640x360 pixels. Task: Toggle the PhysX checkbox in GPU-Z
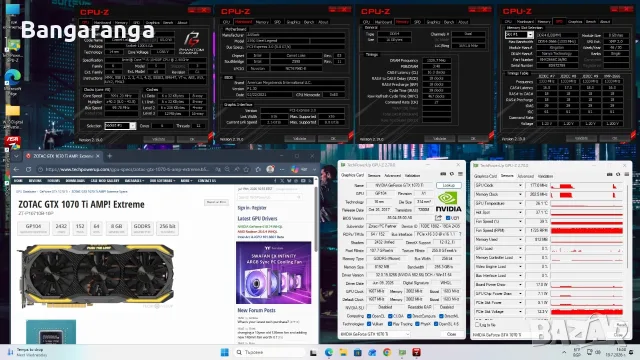[417, 324]
